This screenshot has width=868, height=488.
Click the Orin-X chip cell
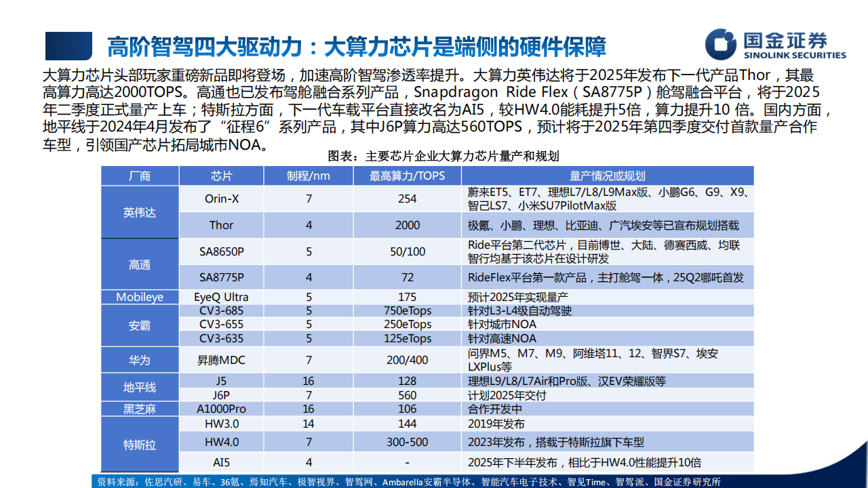click(221, 199)
